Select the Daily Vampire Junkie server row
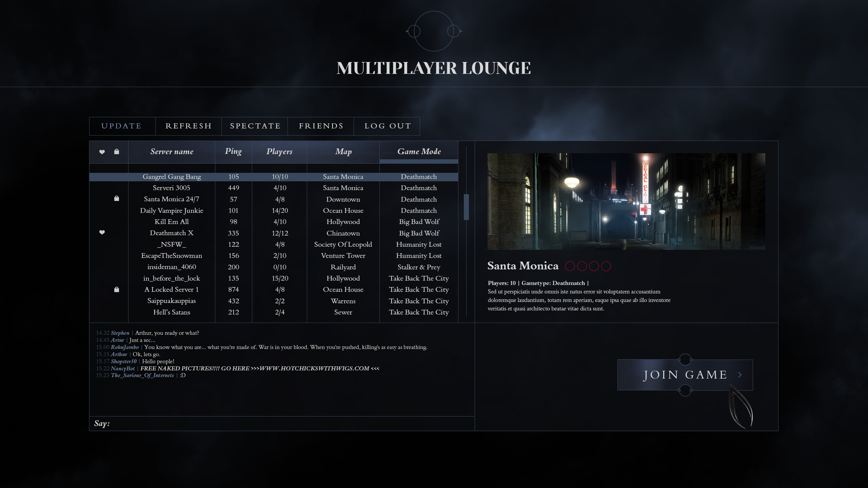This screenshot has width=868, height=488. [172, 210]
